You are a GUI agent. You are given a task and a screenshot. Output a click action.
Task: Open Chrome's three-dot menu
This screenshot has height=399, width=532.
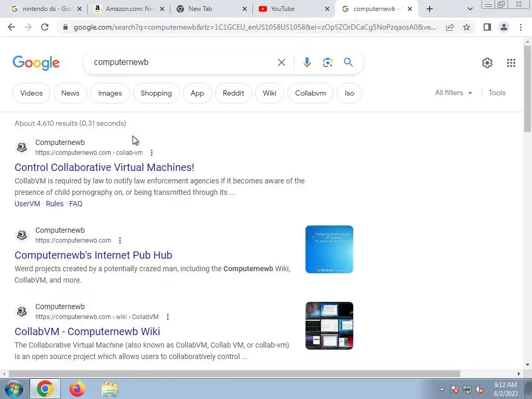tap(521, 27)
